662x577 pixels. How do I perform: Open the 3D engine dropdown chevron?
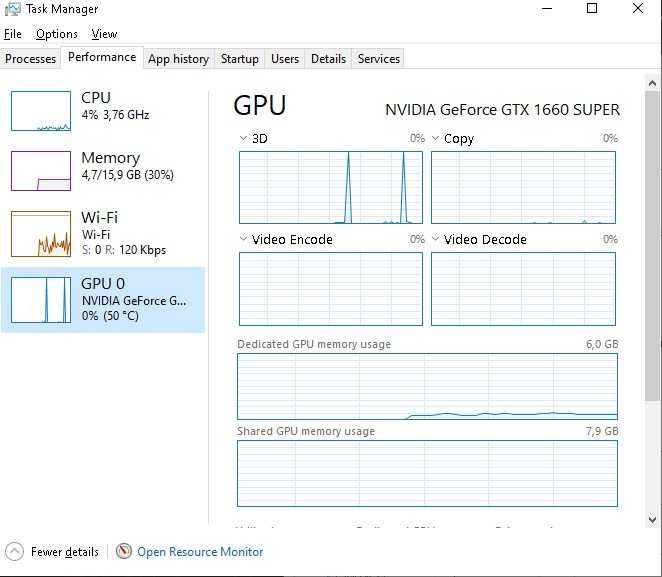(x=243, y=138)
